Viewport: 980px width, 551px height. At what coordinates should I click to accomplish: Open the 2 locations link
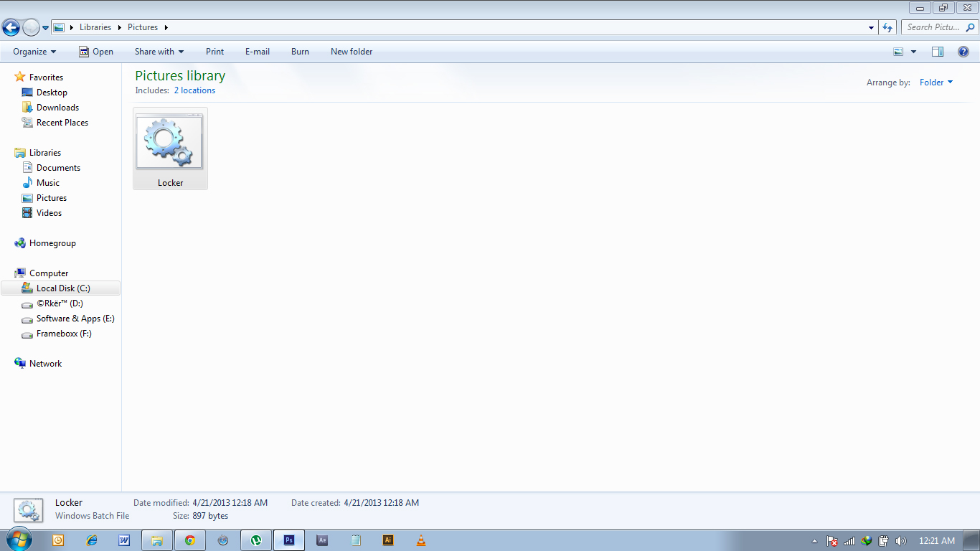point(194,90)
